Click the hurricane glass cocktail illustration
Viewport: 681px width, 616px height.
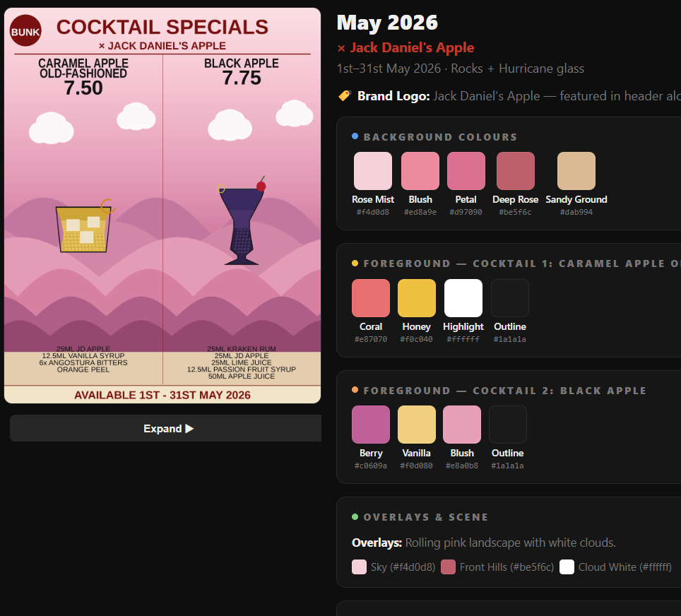(x=242, y=223)
